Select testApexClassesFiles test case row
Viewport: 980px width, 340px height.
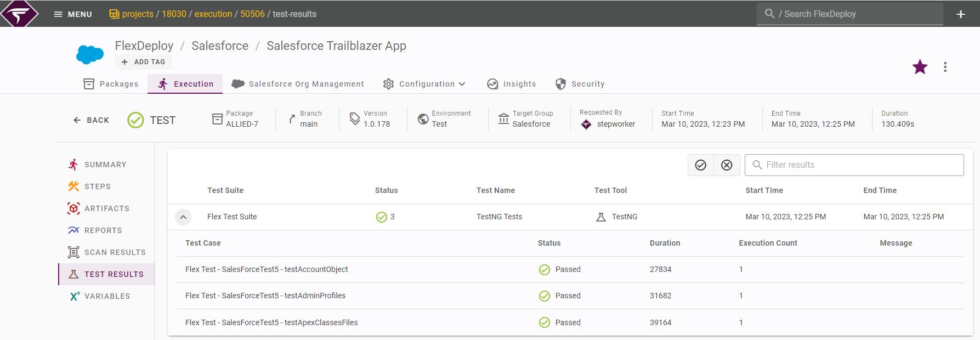(570, 322)
